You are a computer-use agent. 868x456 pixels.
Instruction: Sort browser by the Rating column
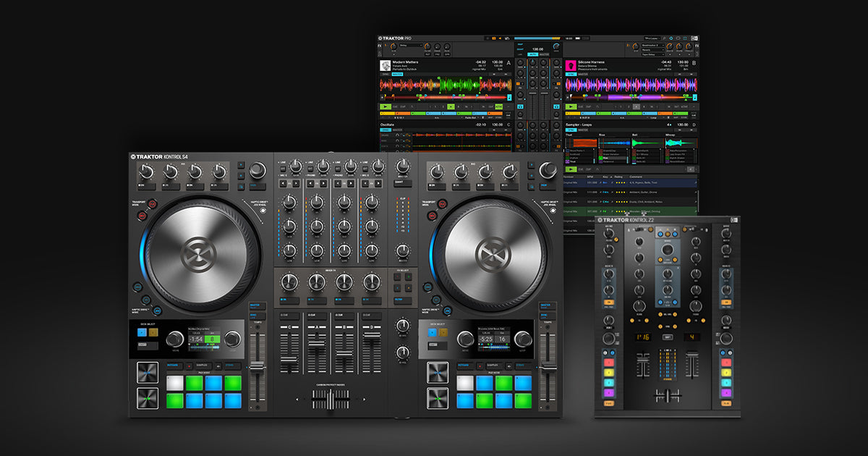(618, 177)
